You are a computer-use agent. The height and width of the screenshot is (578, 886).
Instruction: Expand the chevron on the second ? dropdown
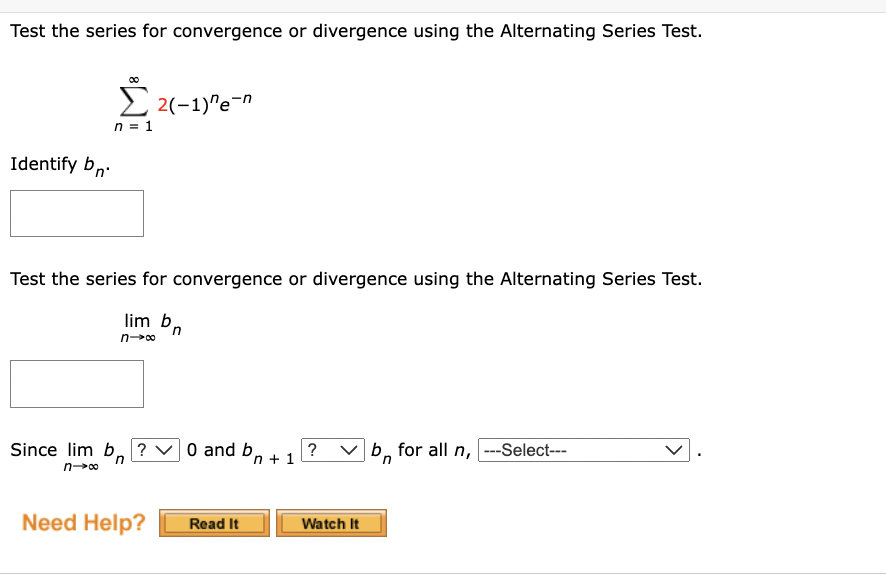(x=347, y=450)
